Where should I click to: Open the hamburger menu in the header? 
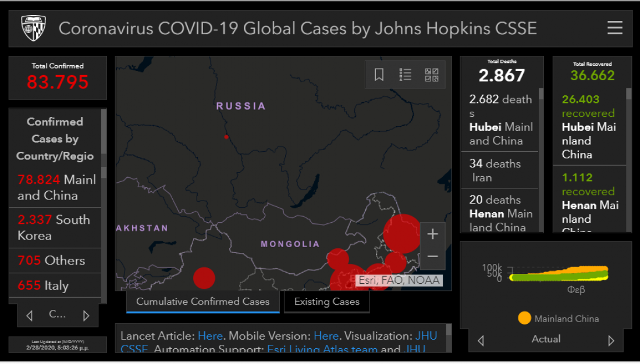click(614, 28)
